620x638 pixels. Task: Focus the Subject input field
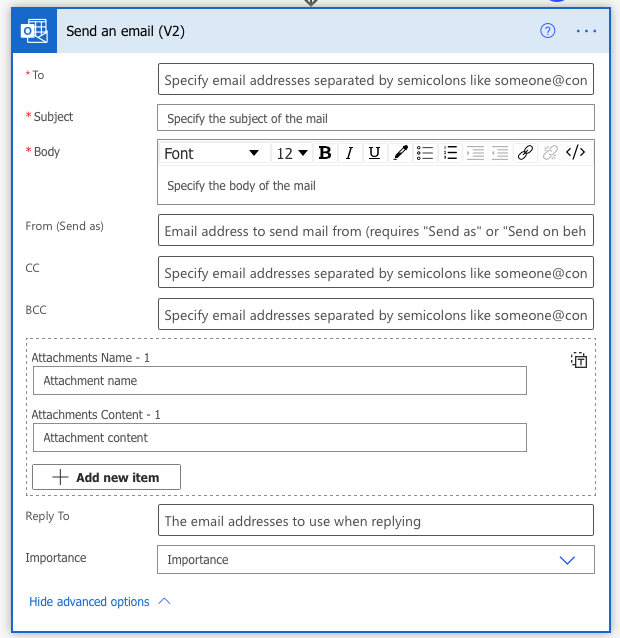pyautogui.click(x=375, y=118)
